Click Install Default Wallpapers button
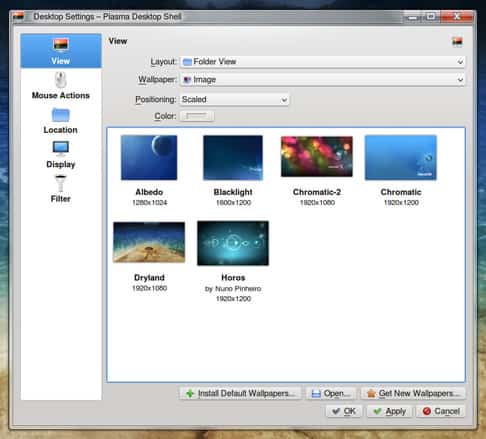This screenshot has height=439, width=486. [240, 393]
